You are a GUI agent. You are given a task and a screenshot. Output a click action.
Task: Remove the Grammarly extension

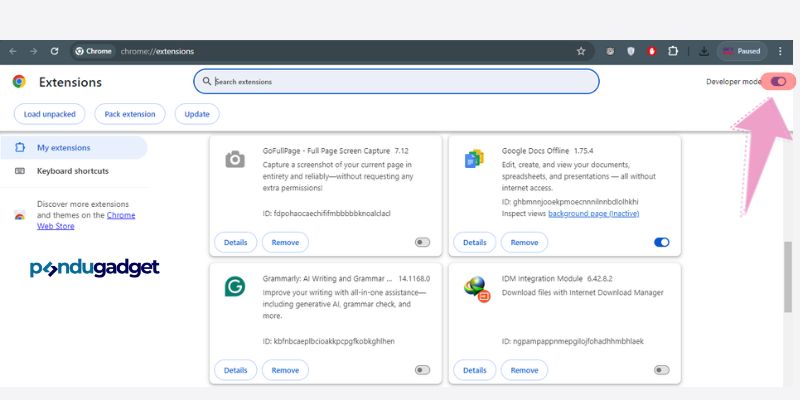click(285, 370)
